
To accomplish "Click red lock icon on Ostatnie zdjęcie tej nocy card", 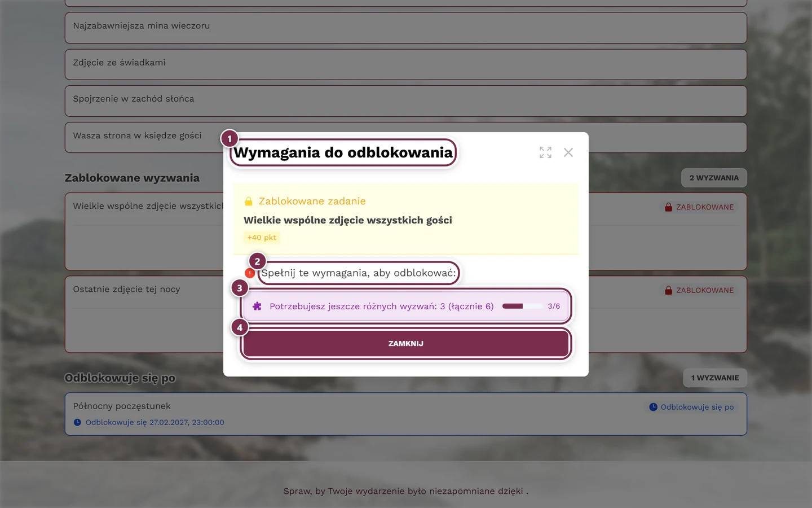I will (x=668, y=290).
